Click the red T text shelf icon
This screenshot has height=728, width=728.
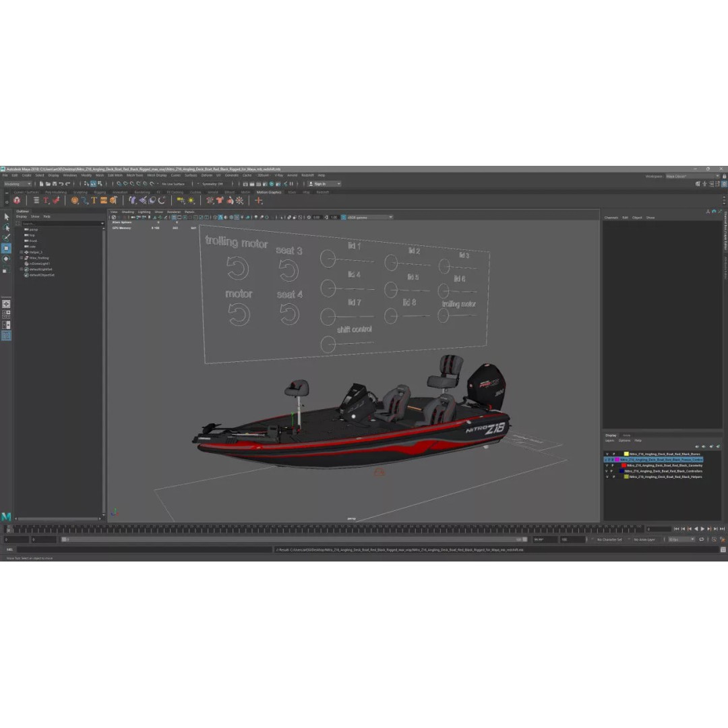pos(46,201)
